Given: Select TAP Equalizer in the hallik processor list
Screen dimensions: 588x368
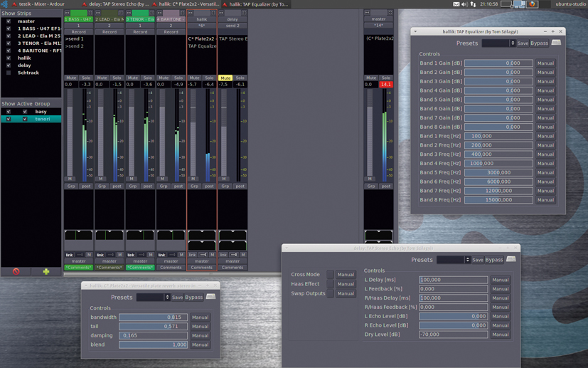Looking at the screenshot, I should pyautogui.click(x=202, y=46).
